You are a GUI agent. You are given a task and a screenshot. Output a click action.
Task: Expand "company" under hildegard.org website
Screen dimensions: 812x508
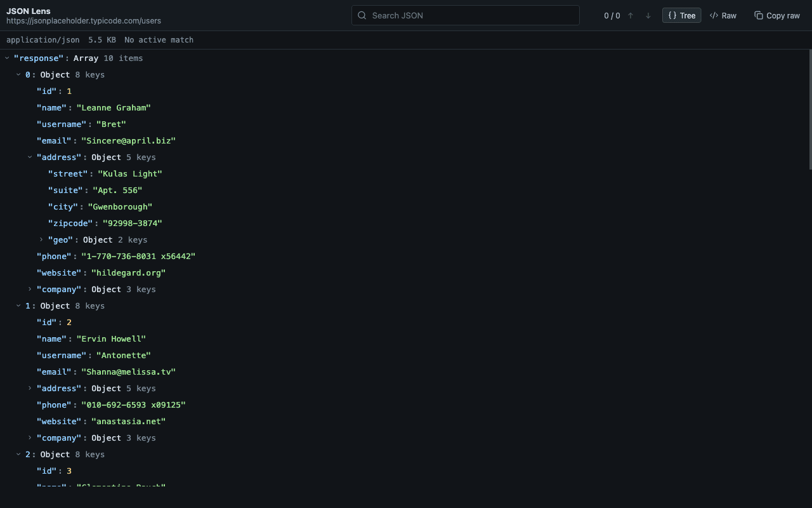[30, 289]
